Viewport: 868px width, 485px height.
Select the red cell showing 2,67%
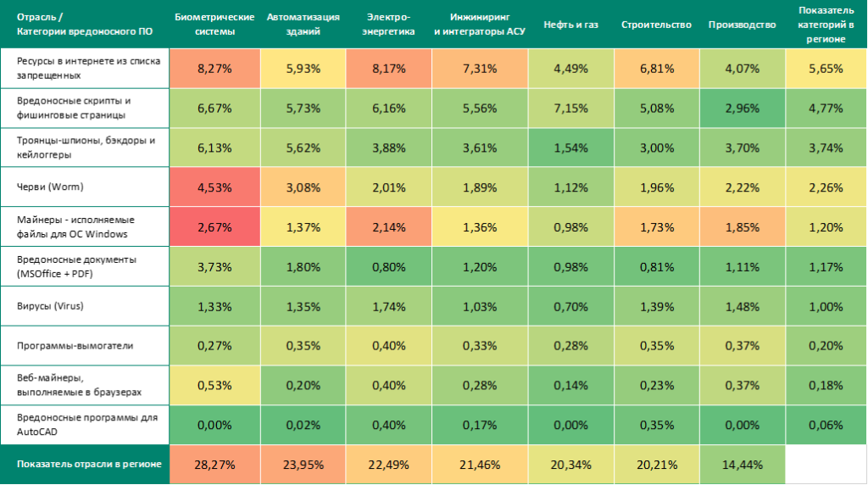[x=214, y=226]
